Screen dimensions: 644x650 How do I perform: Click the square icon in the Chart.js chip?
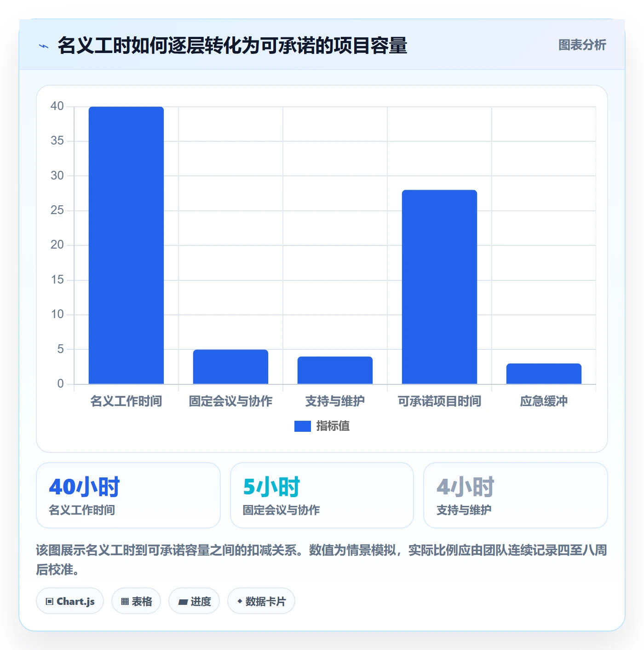(x=50, y=601)
